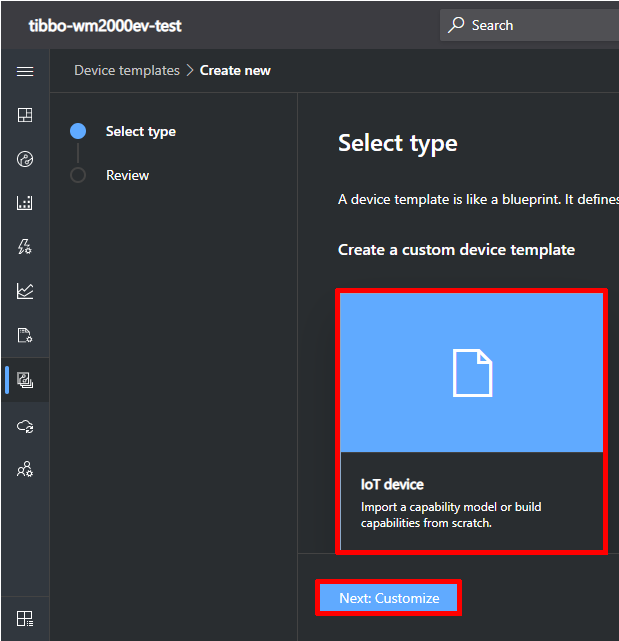Open the Dashboard icon in sidebar
The width and height of the screenshot is (619, 641).
[x=25, y=115]
